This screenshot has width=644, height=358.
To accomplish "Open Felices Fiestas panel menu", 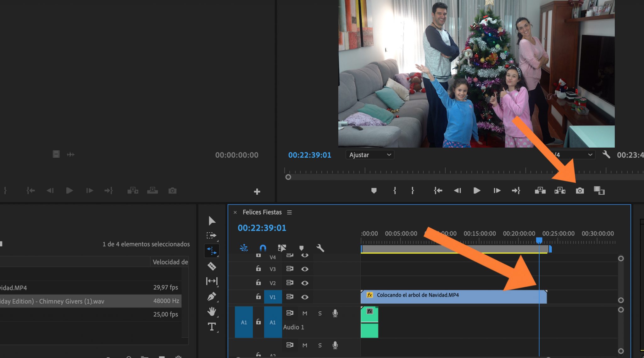I will (289, 213).
